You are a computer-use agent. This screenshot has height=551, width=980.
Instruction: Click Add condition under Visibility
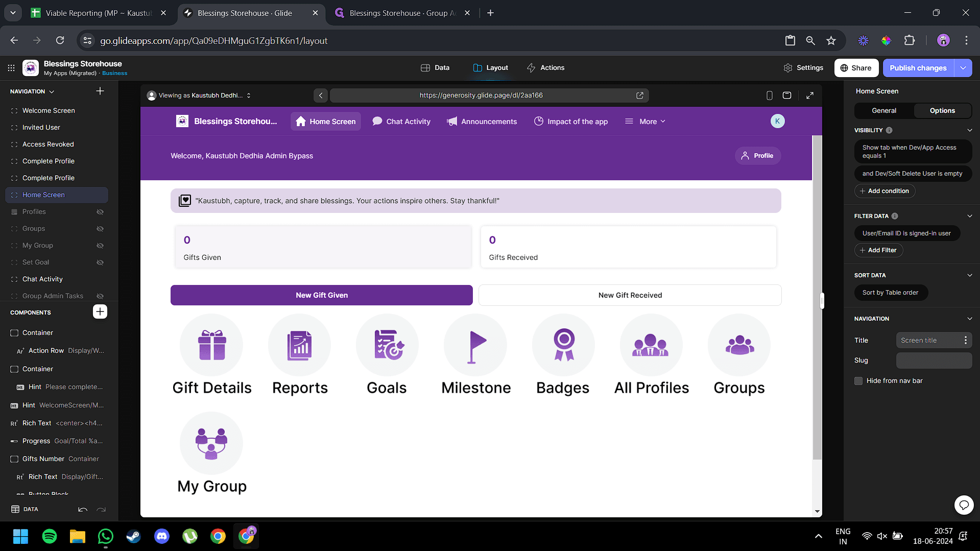tap(885, 191)
